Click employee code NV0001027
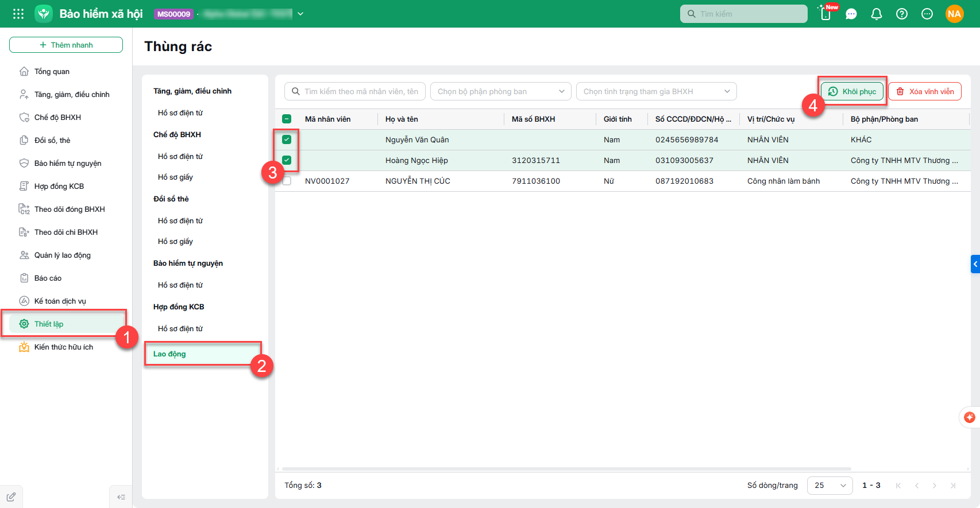980x508 pixels. click(x=327, y=181)
